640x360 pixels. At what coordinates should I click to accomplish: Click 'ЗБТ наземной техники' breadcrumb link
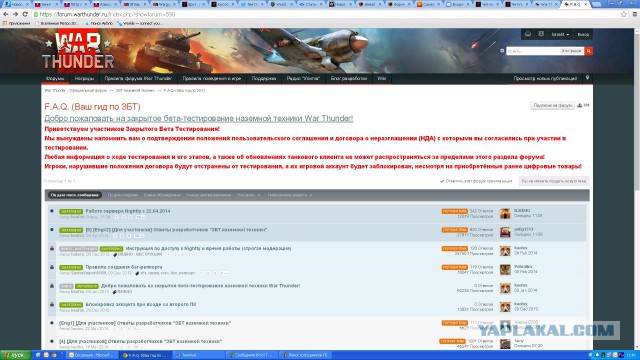pyautogui.click(x=135, y=90)
